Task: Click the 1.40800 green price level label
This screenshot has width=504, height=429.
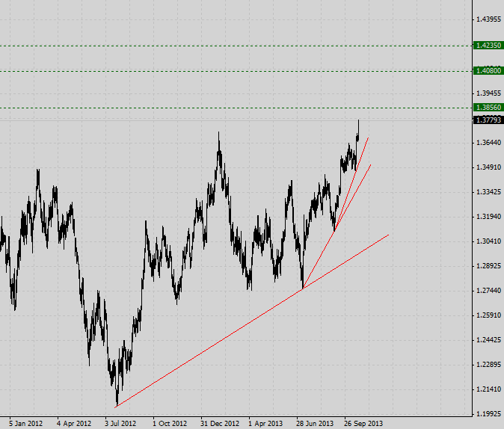Action: [488, 71]
